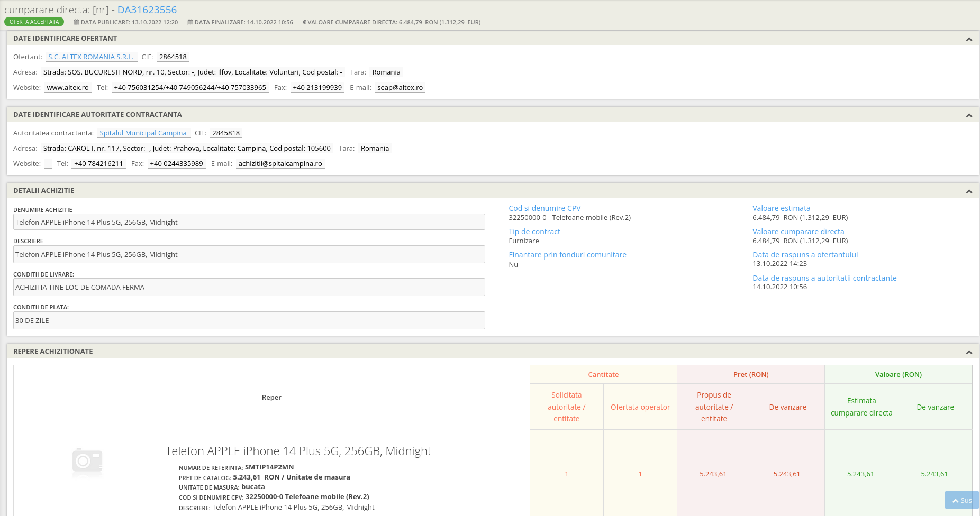Click the seap@altex.ro email value

pyautogui.click(x=400, y=87)
